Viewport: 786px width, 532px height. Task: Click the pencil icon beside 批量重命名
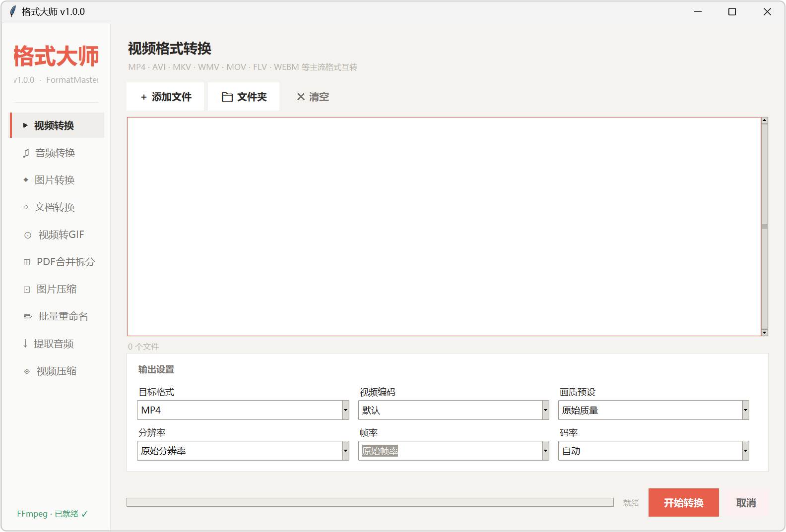tap(28, 316)
